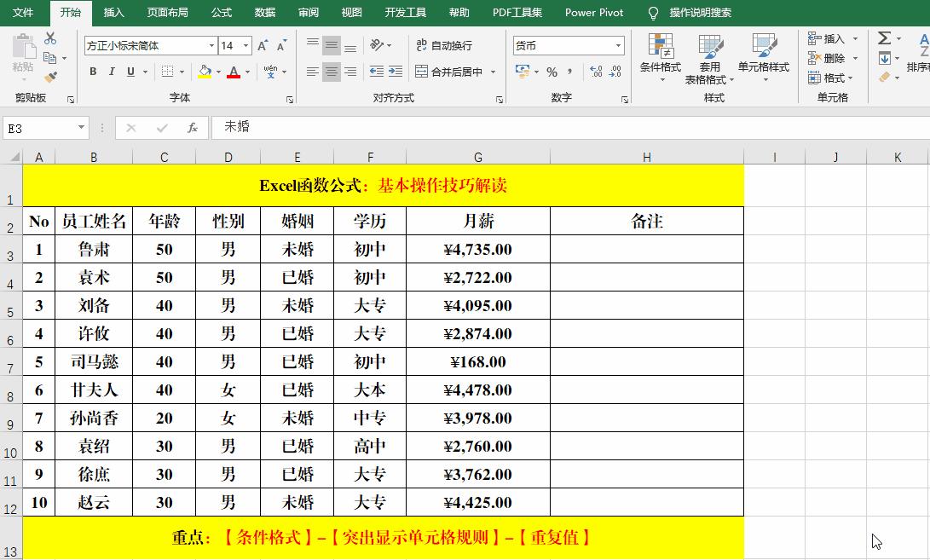
Task: Select the Italic formatting icon
Action: point(112,72)
